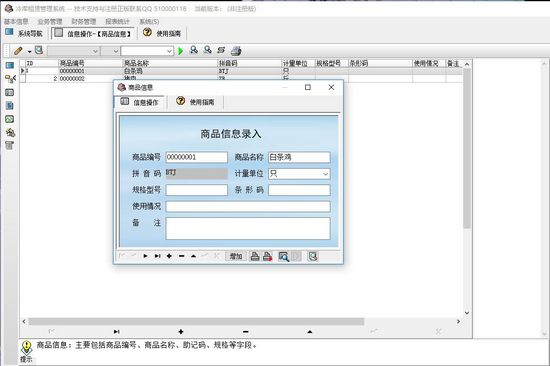Viewport: 550px width, 366px height.
Task: Go to next record in dialog navigator
Action: pyautogui.click(x=145, y=256)
